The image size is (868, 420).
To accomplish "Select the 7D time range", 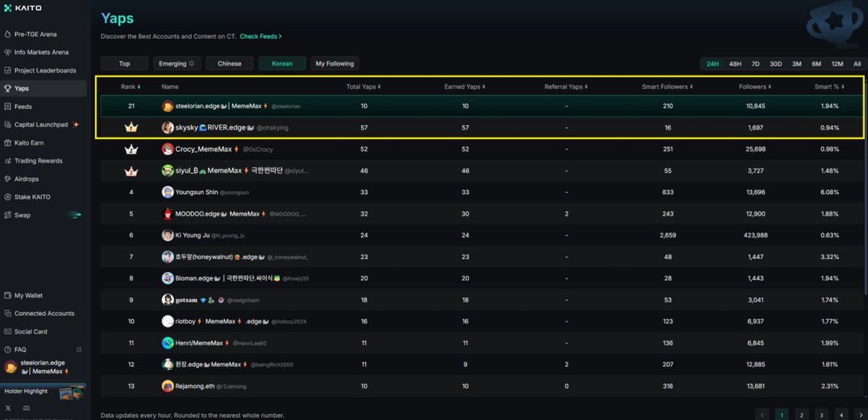I will (x=755, y=64).
